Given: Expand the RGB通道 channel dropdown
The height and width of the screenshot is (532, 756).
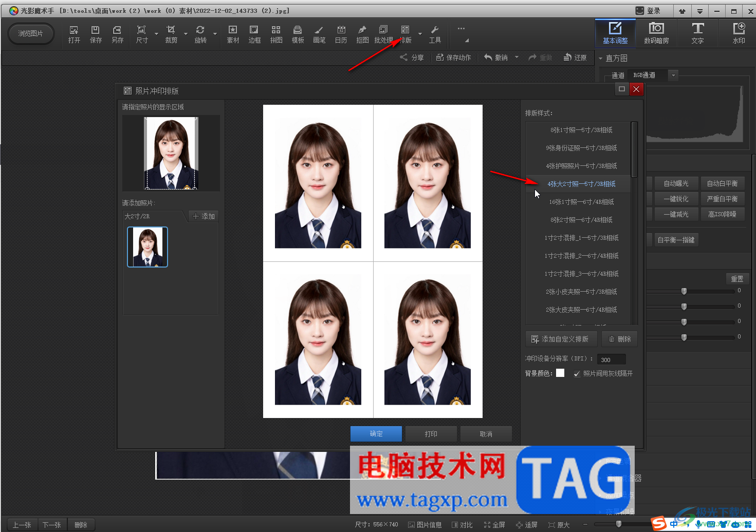Looking at the screenshot, I should pos(673,75).
